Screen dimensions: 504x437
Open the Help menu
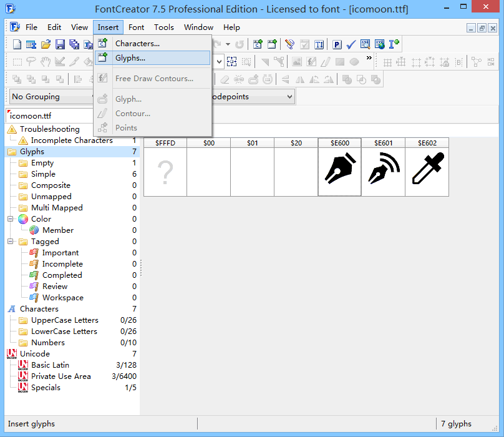231,27
